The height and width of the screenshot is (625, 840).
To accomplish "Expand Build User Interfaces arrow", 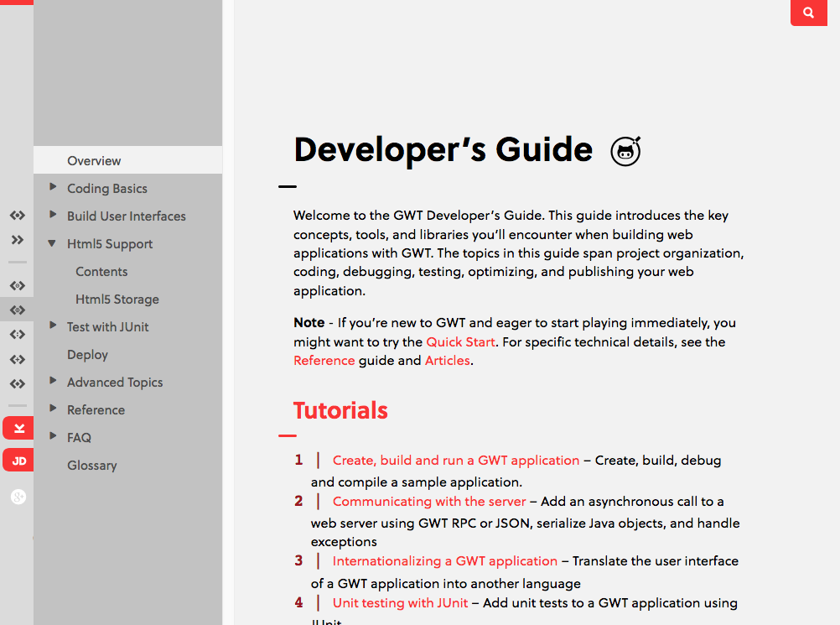I will tap(53, 216).
